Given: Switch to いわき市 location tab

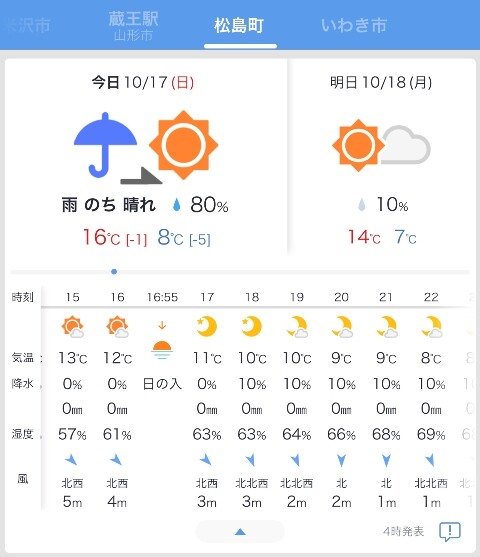Looking at the screenshot, I should [x=354, y=25].
